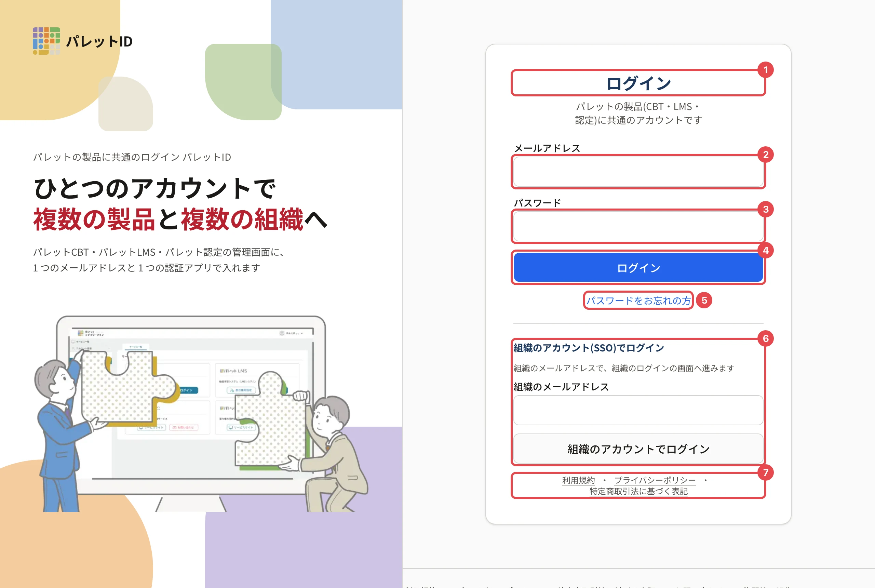
Task: Click the パレットID wordmark text
Action: [99, 41]
